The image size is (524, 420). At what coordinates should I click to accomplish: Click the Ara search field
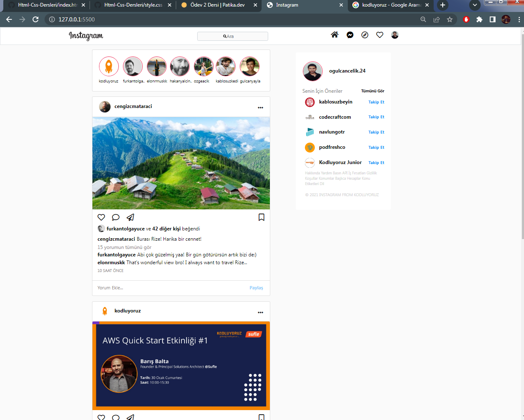233,36
